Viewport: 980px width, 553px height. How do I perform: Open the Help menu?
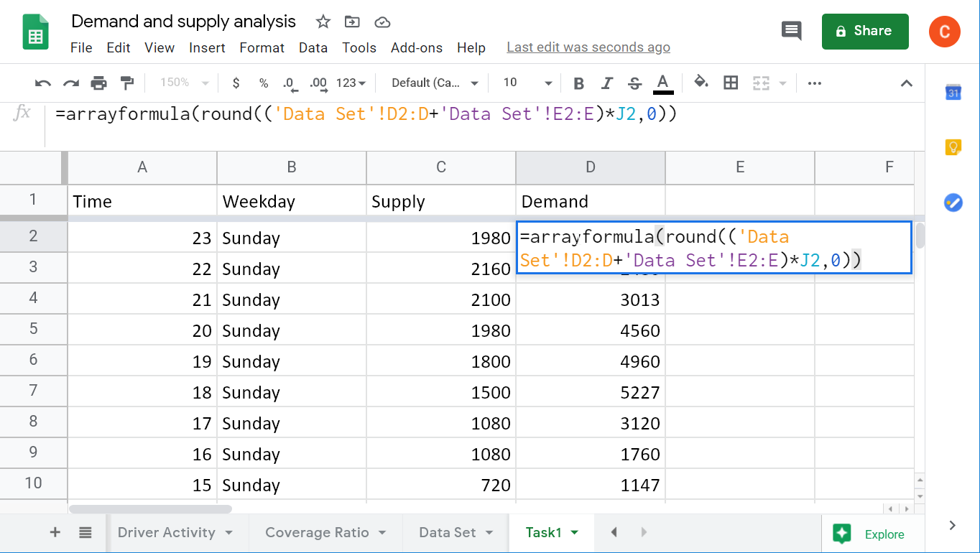click(471, 47)
